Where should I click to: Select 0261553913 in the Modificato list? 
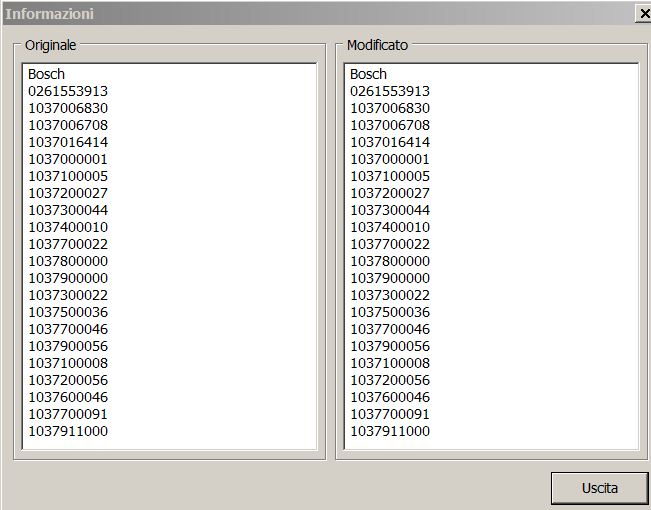tap(390, 91)
